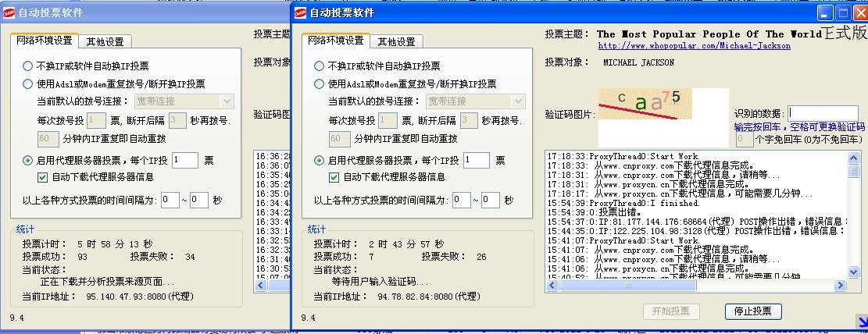Click the blue hint text 输完按回车，空格可更换验证码
This screenshot has height=334, width=868.
(x=799, y=127)
